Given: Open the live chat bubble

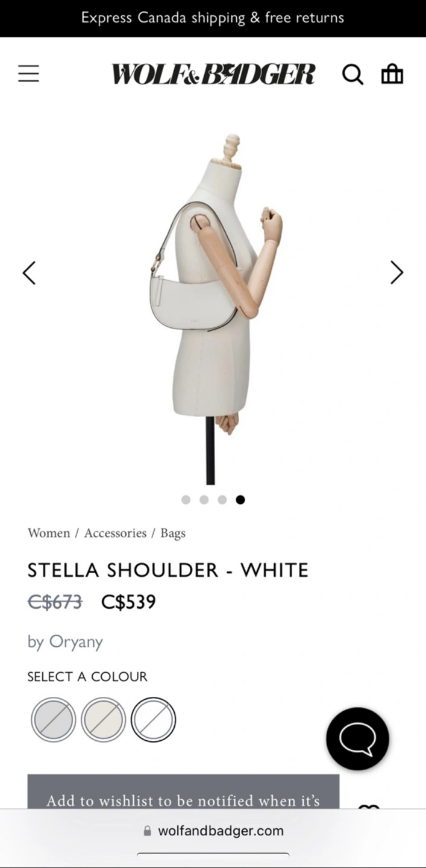Looking at the screenshot, I should click(x=357, y=738).
